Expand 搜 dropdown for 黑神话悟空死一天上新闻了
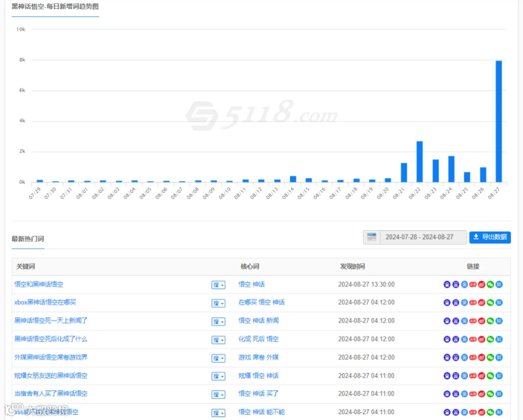This screenshot has height=420, width=523. (x=218, y=322)
